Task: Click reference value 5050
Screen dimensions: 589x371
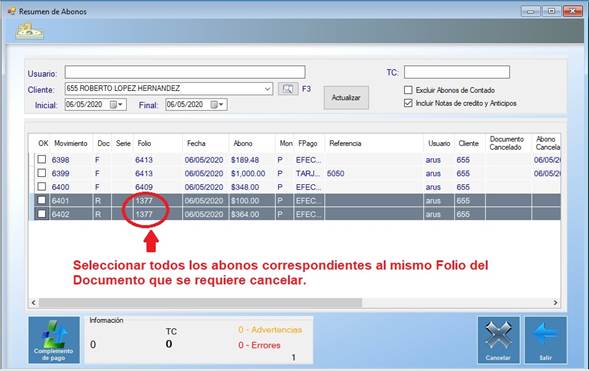Action: click(335, 173)
